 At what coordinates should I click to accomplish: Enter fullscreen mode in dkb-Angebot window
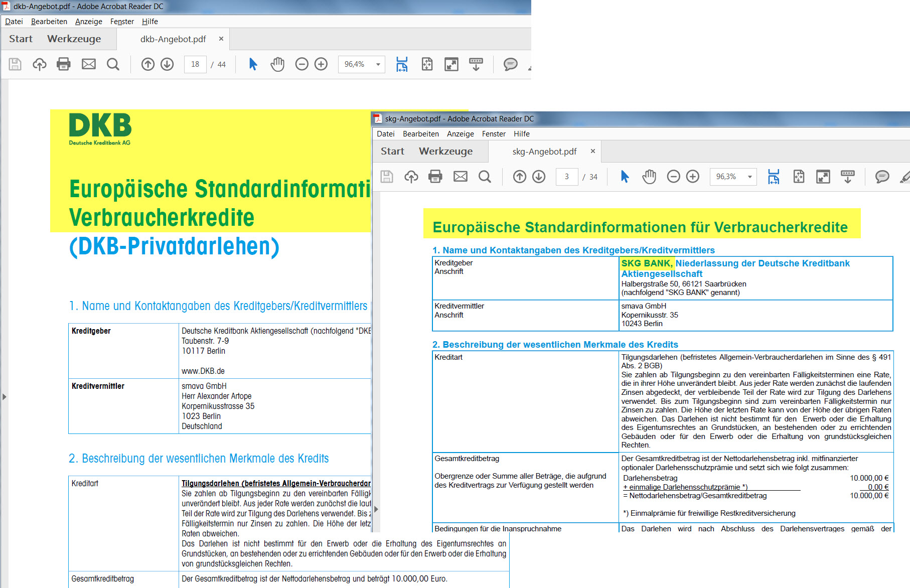tap(451, 64)
